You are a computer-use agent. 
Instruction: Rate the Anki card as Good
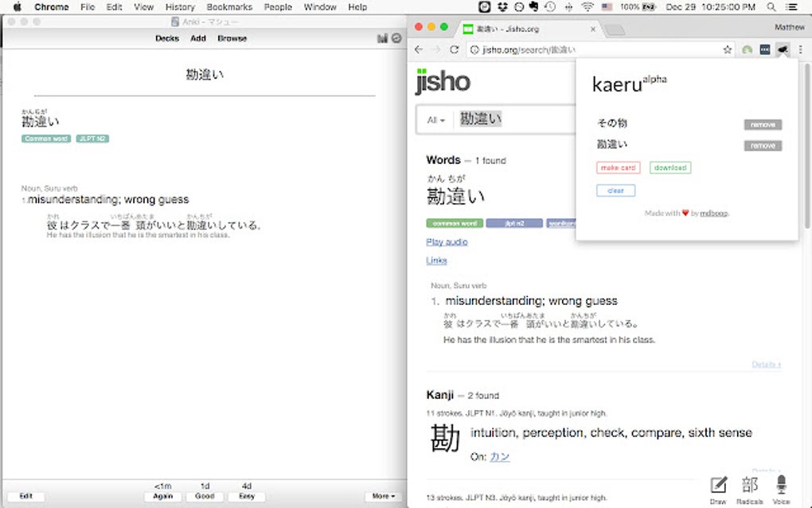click(204, 495)
